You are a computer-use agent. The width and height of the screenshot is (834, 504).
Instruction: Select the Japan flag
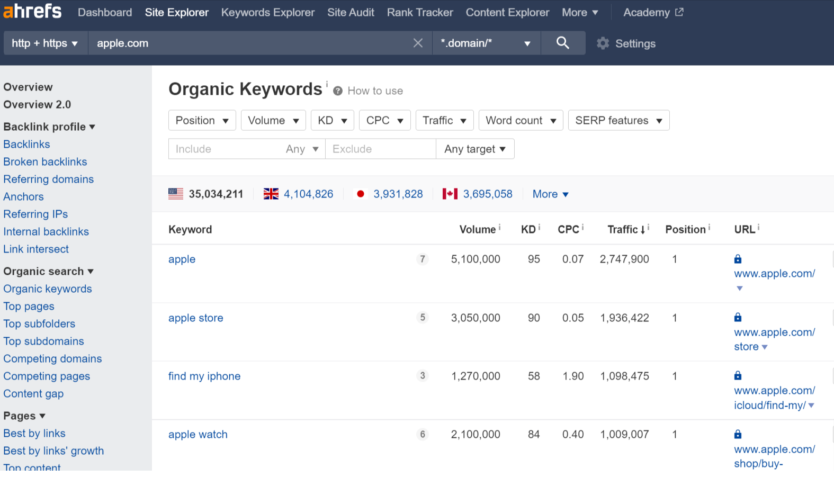pos(361,194)
